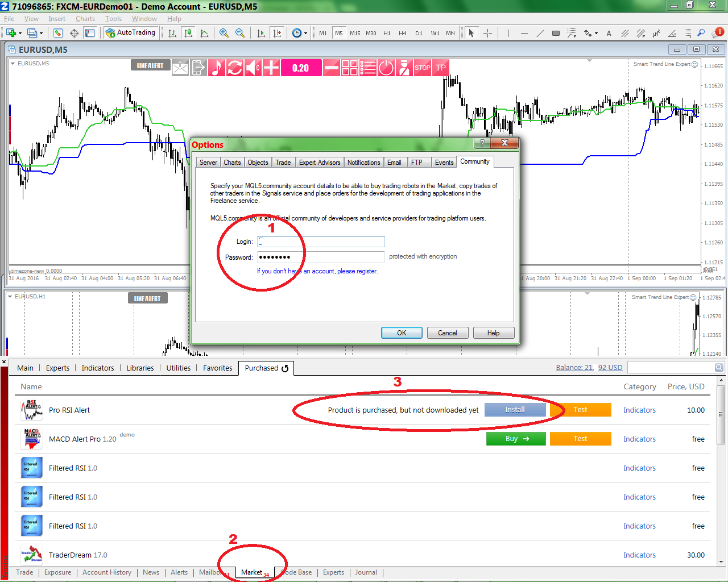The height and width of the screenshot is (582, 728).
Task: Open the Balance USD link
Action: (x=589, y=368)
